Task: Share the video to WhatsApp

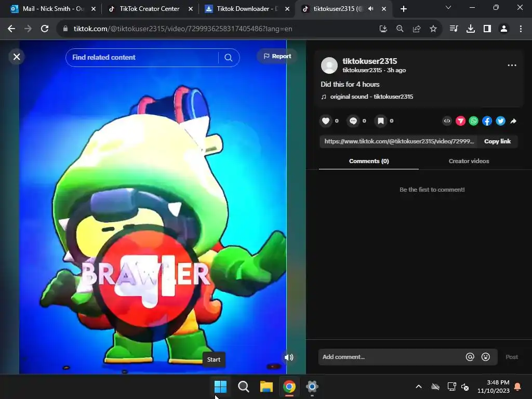Action: pos(474,121)
